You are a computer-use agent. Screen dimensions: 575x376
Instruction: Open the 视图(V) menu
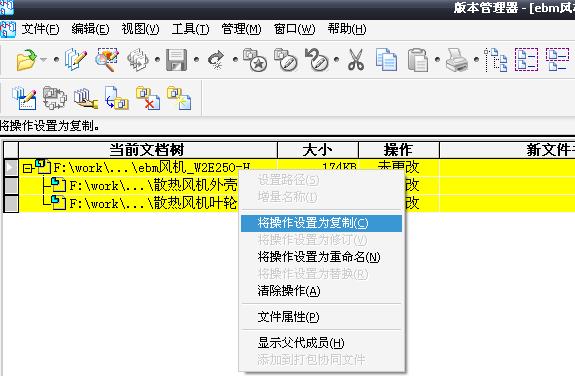(x=140, y=29)
